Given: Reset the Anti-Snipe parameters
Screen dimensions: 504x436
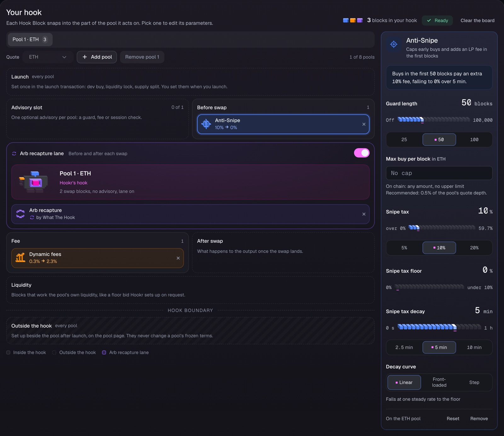Looking at the screenshot, I should (x=453, y=419).
